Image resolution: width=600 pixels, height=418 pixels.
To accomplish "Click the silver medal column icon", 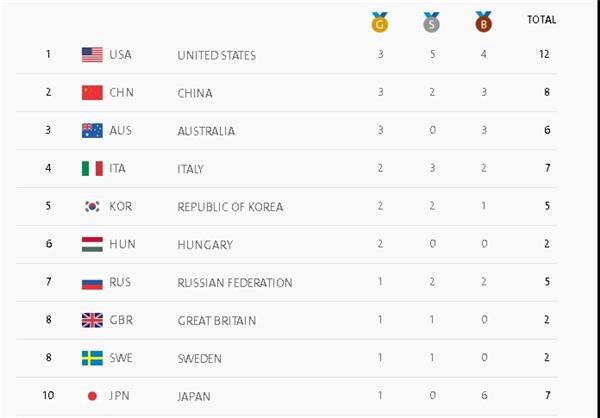I will (431, 21).
